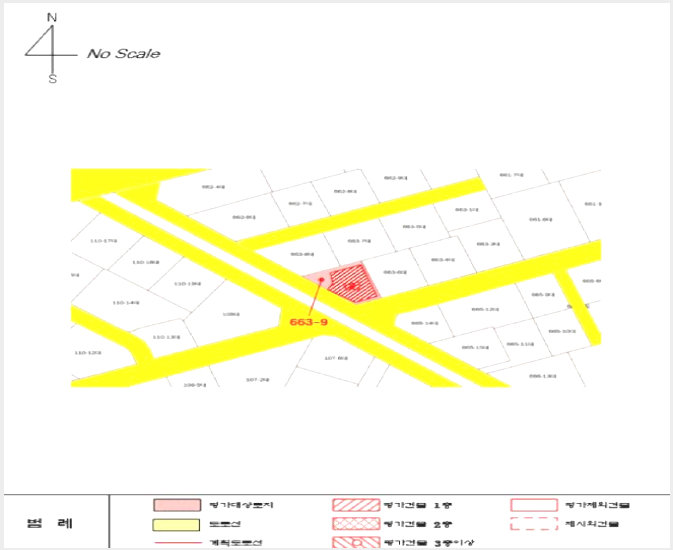Click the 'S' letter below the compass
This screenshot has height=550, width=673.
52,79
